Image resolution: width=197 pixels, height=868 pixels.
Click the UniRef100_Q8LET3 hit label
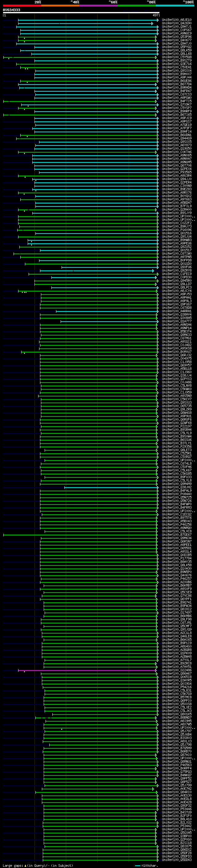(177, 450)
